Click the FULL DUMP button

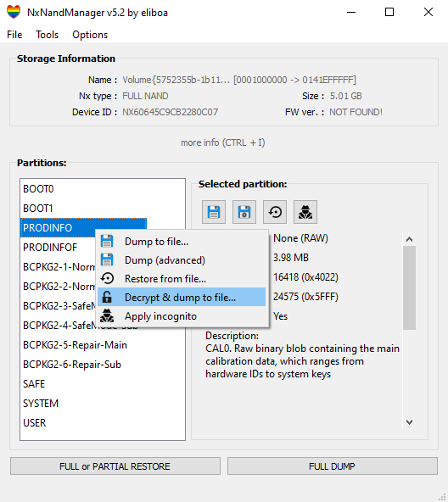click(x=333, y=466)
